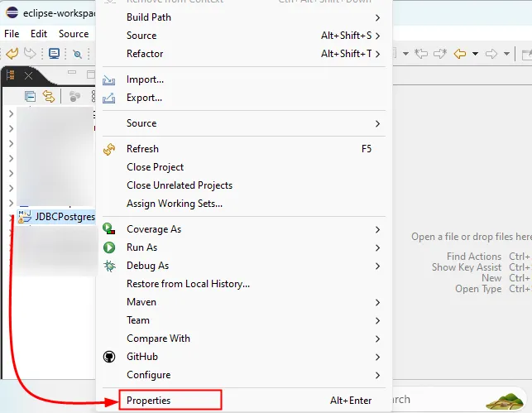Open the Forward history dropdown arrow
Image resolution: width=532 pixels, height=413 pixels.
point(506,54)
